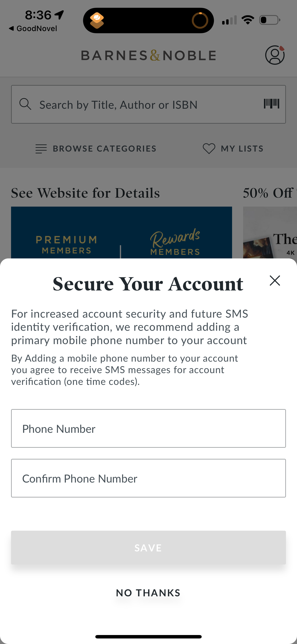Tap the home indicator bar
This screenshot has width=297, height=644.
coord(148,636)
